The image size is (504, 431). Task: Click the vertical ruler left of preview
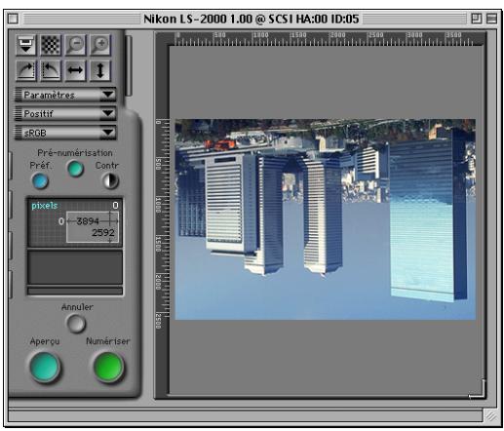coord(162,224)
